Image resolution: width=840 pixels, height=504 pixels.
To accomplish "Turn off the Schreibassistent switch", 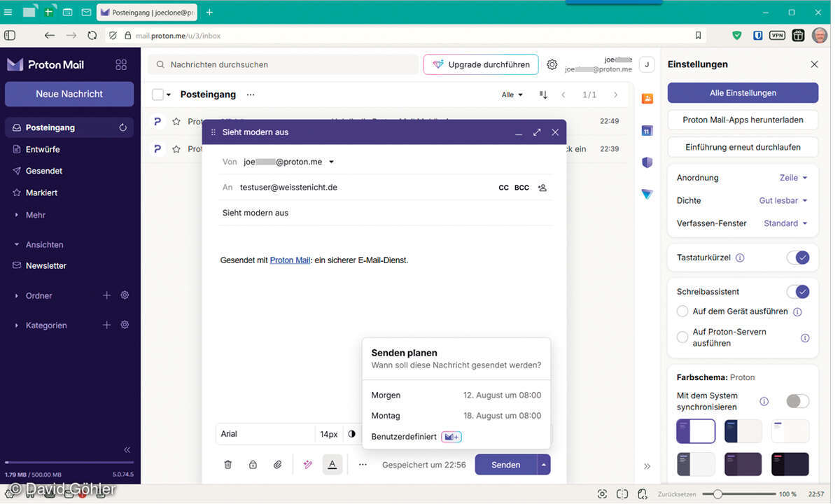I will coord(797,292).
